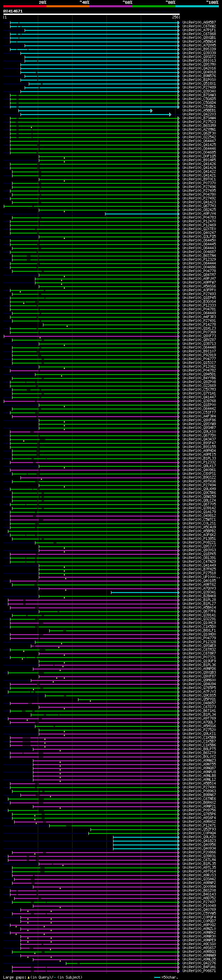
Task: Select hit label UniRef100_B6SUM9
Action: 199,125
